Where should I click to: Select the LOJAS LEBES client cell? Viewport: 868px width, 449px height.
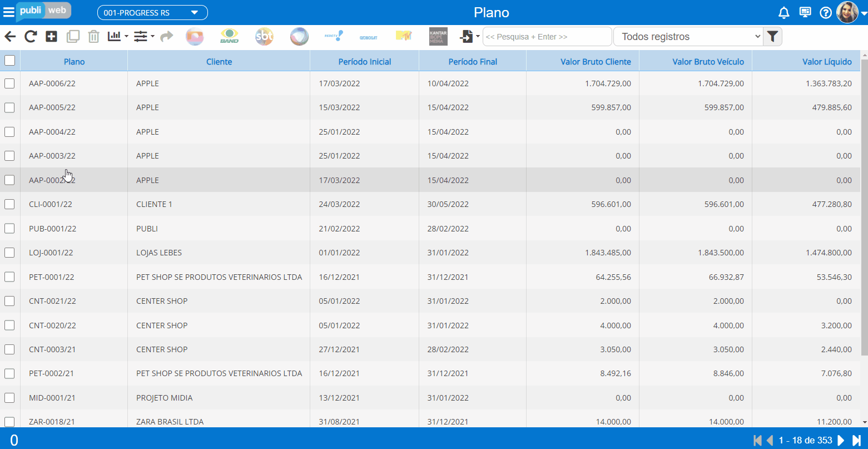click(219, 253)
